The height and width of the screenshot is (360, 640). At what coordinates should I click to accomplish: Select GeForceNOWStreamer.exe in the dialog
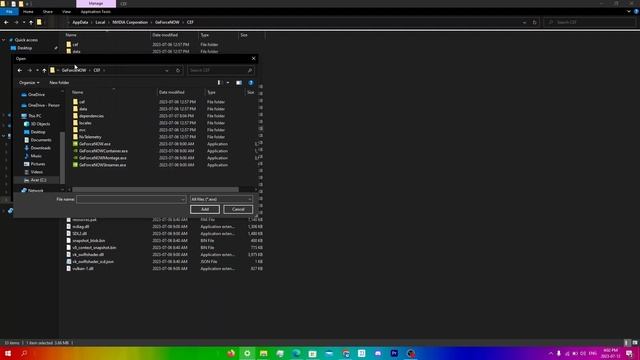102,165
